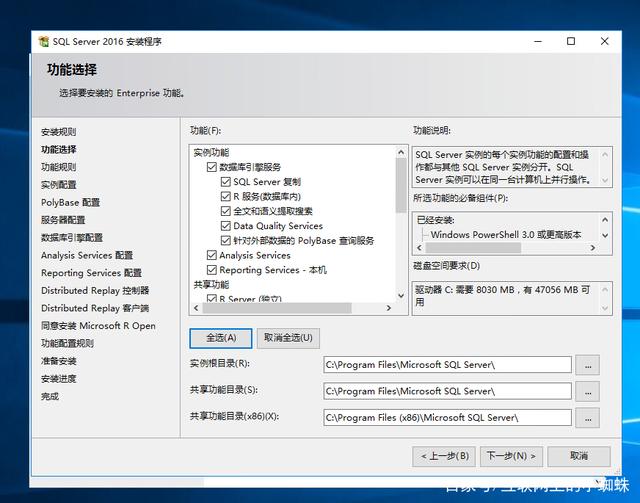Proceed with 下一步(N) button
Screen dimensions: 640x503
pyautogui.click(x=511, y=456)
